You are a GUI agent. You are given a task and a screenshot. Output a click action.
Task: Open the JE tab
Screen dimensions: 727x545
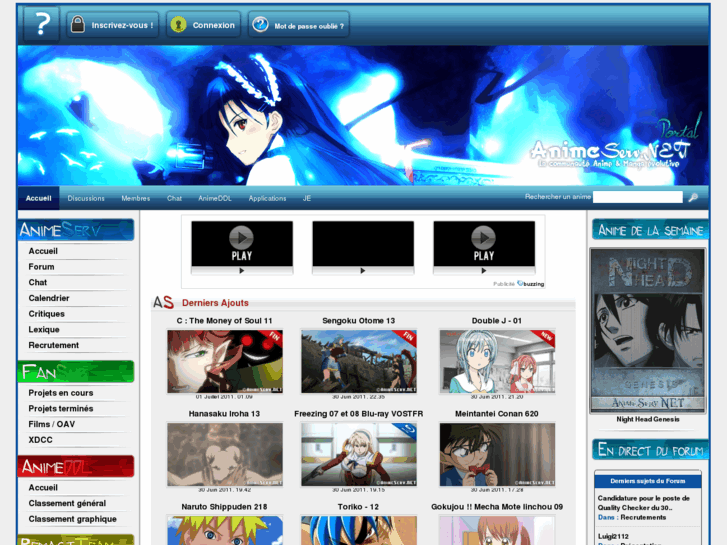pos(306,198)
